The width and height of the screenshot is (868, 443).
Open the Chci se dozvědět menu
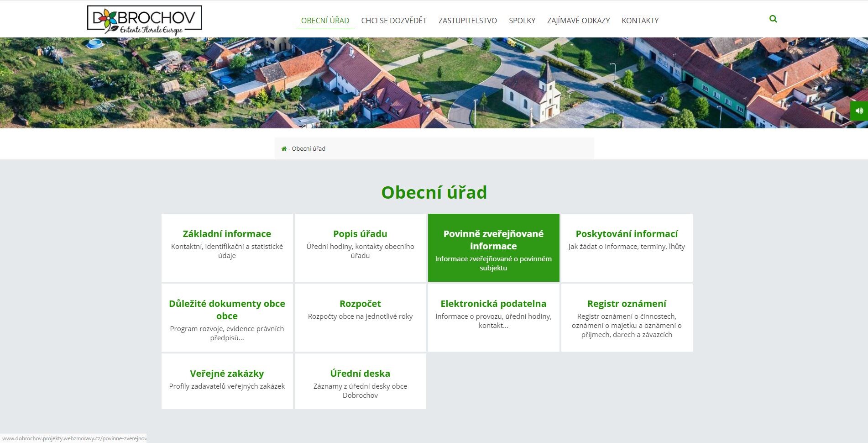393,21
